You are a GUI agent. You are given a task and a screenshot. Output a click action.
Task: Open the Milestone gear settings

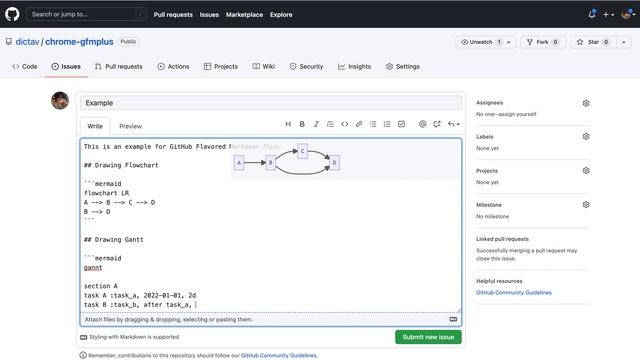click(586, 204)
